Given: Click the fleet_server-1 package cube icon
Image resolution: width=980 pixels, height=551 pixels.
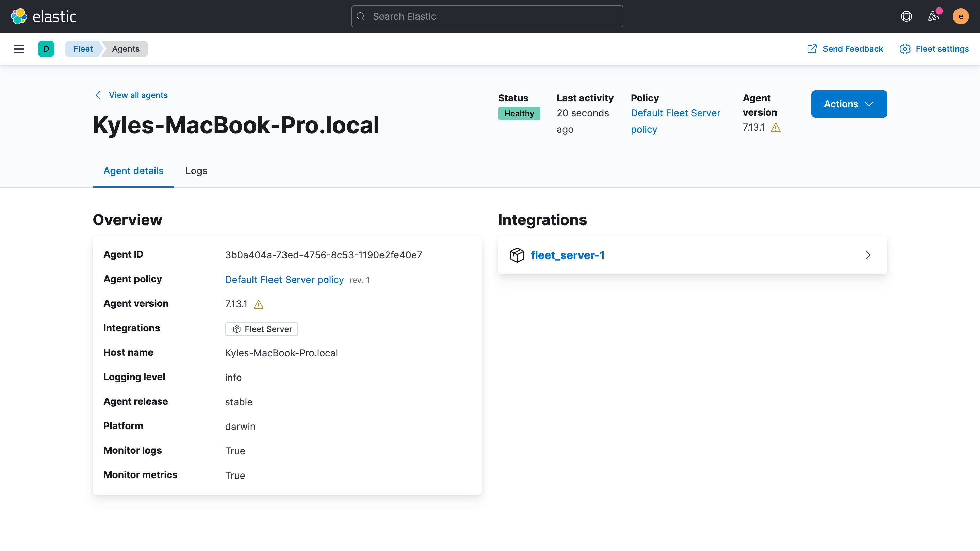Looking at the screenshot, I should 517,255.
